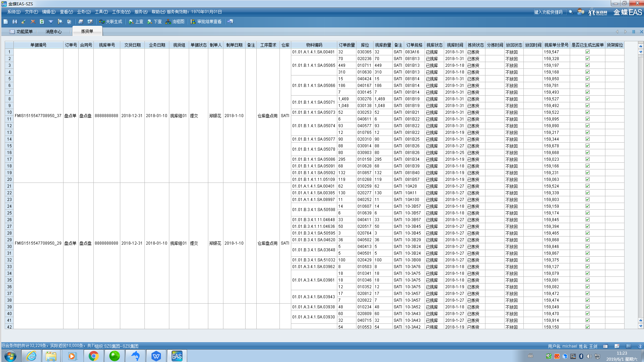Click the New document toolbar icon

point(6,21)
